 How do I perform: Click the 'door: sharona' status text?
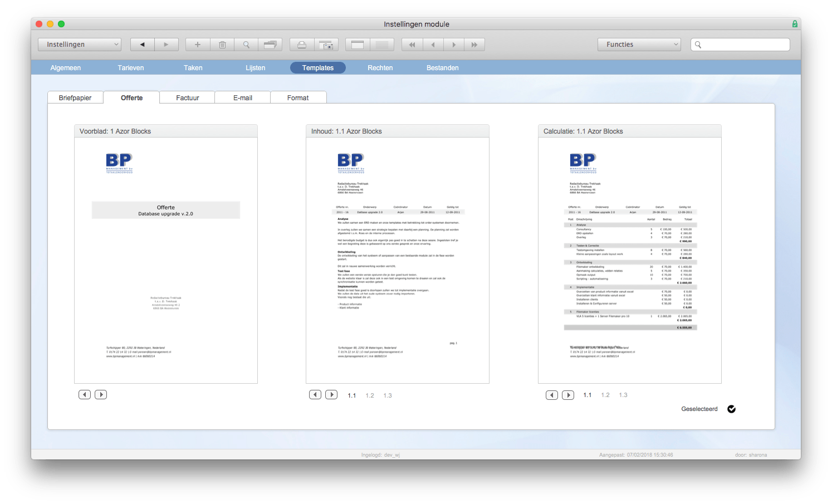[751, 455]
